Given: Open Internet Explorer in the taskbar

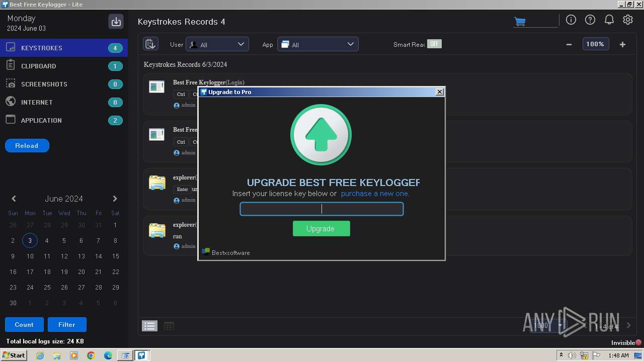Looking at the screenshot, I should pyautogui.click(x=40, y=355).
